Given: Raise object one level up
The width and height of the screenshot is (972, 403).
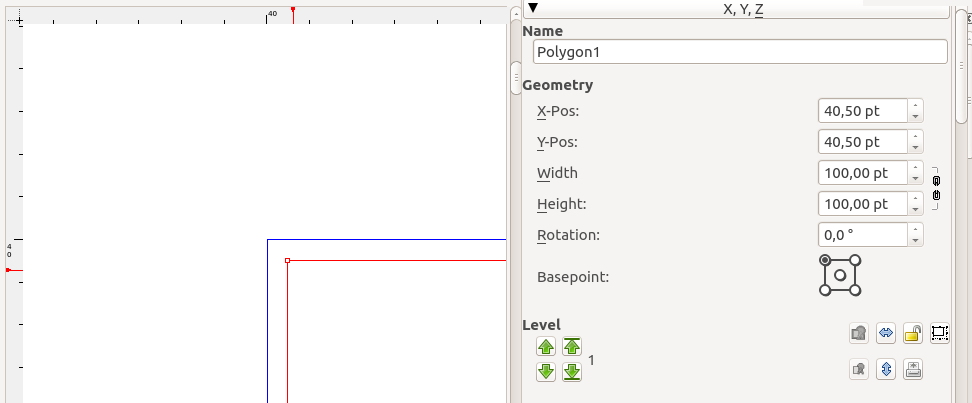Looking at the screenshot, I should click(546, 347).
